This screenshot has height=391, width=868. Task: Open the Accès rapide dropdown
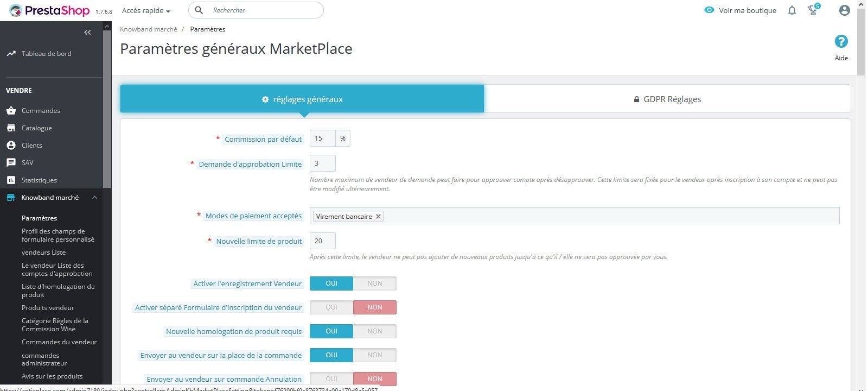pyautogui.click(x=146, y=11)
